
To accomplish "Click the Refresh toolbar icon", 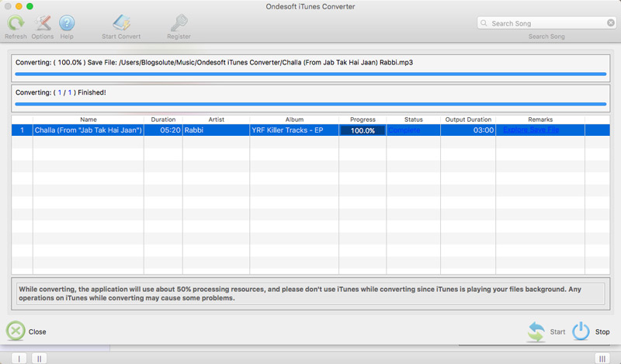I will coord(16,23).
